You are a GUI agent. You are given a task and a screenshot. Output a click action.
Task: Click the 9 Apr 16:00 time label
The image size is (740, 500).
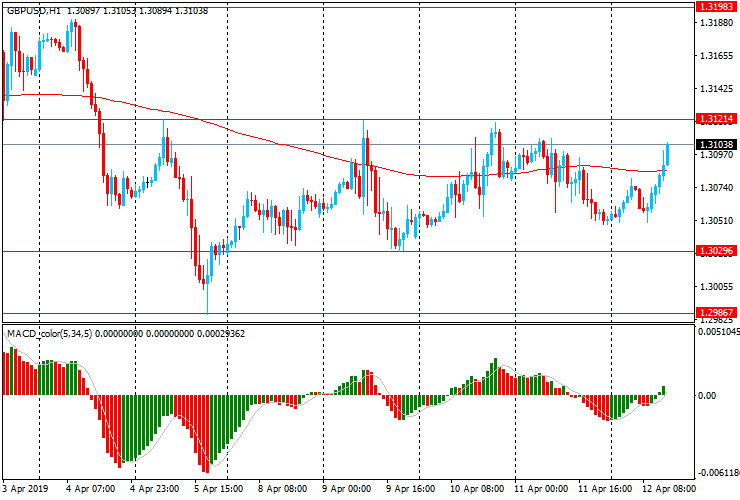411,490
